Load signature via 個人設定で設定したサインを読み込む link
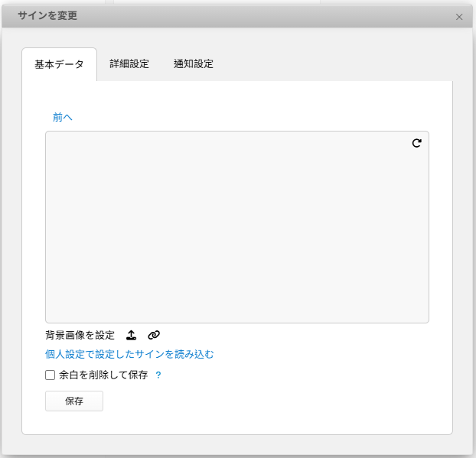476x458 pixels. (x=129, y=354)
